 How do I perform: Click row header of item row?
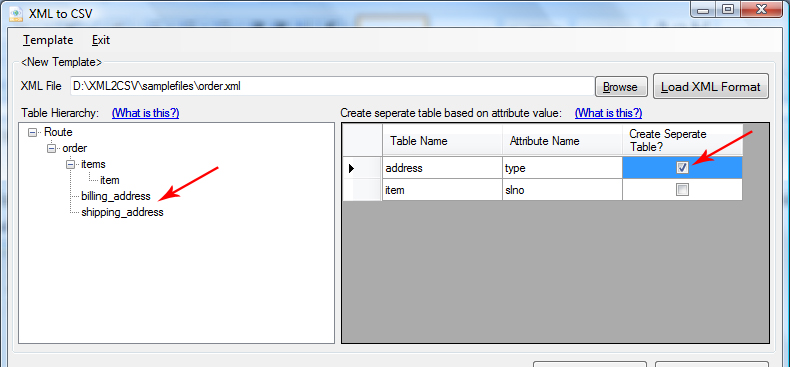[362, 190]
